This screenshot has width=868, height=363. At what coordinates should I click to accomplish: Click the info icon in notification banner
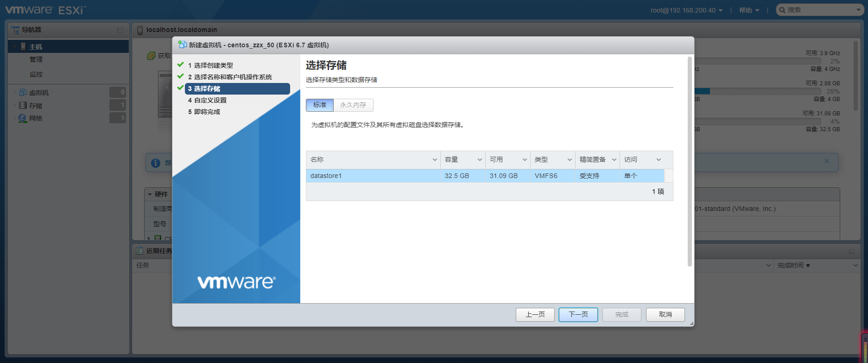(156, 163)
